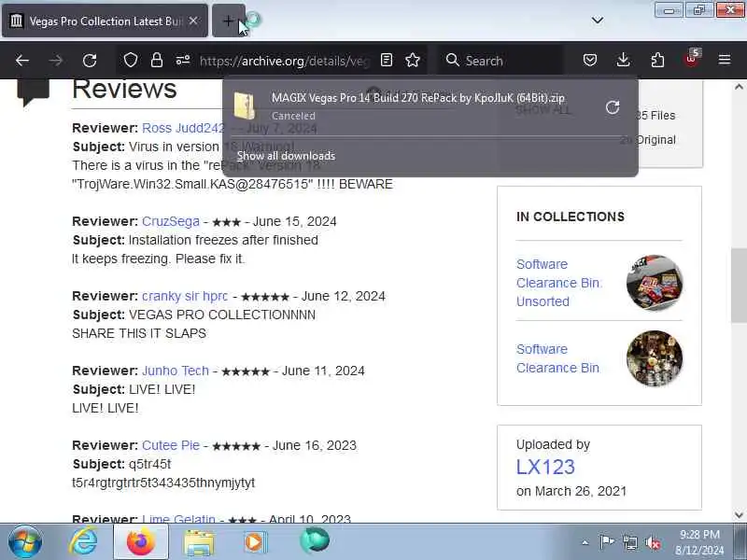747x560 pixels.
Task: Open reviewer cranky sir hprc profile
Action: [x=185, y=296]
